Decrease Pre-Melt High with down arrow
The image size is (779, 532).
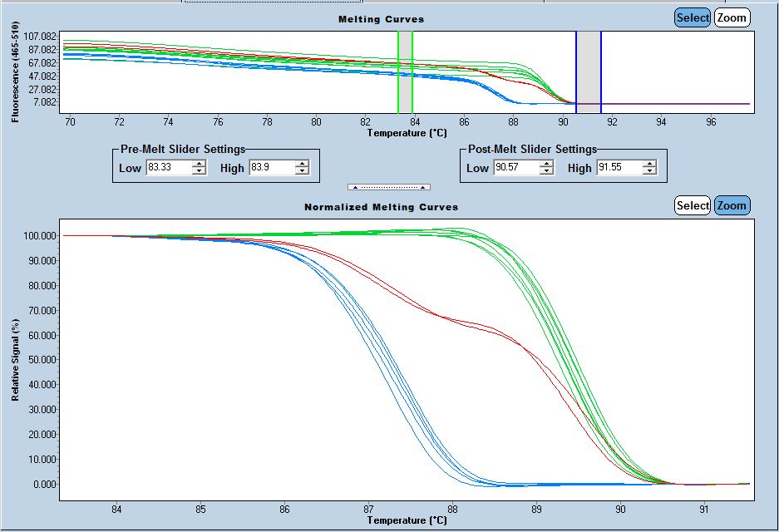click(x=301, y=172)
